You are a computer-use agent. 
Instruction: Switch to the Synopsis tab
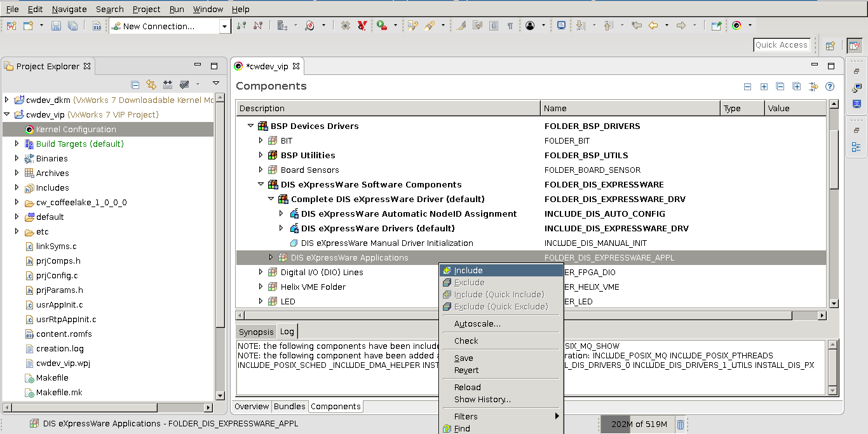tap(256, 331)
